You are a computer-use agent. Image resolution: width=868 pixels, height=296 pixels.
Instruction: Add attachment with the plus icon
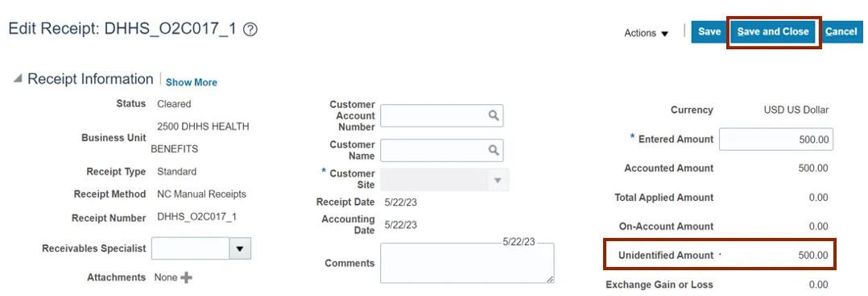point(187,277)
